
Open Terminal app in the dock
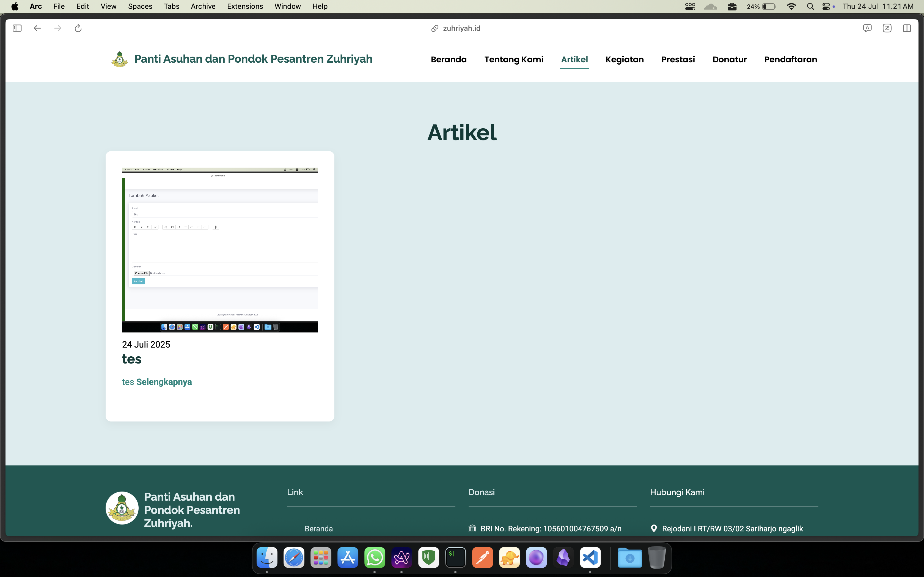[x=455, y=557]
